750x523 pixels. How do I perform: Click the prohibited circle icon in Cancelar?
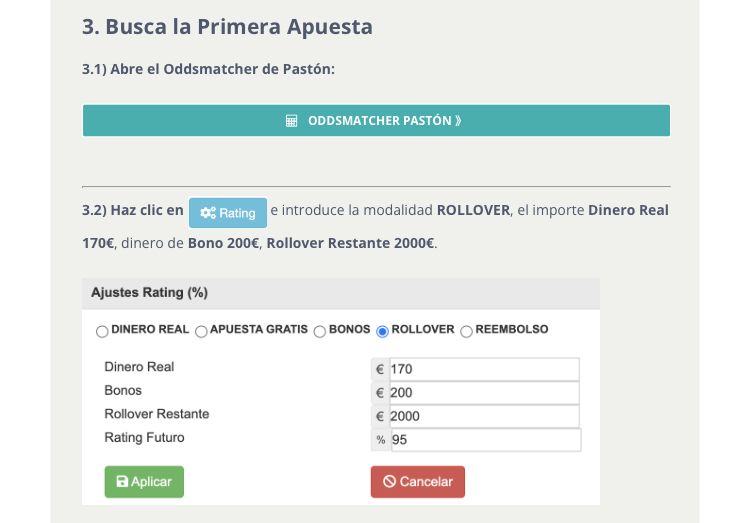(389, 481)
